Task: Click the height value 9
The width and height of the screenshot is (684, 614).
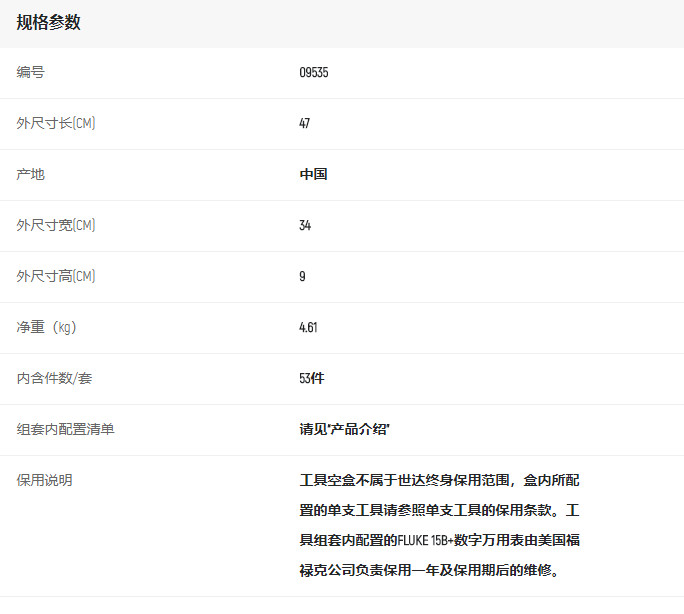Action: [302, 276]
